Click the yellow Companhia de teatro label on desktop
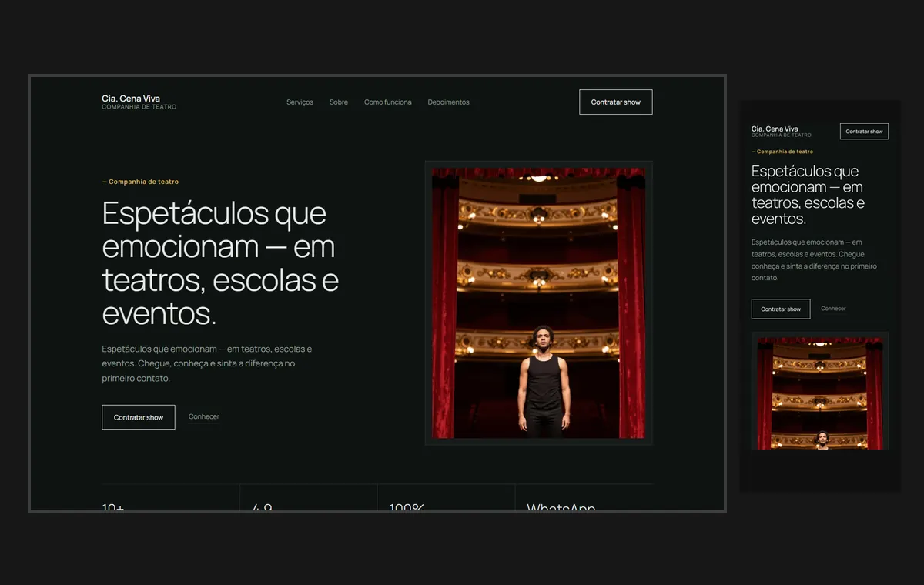 [x=140, y=182]
